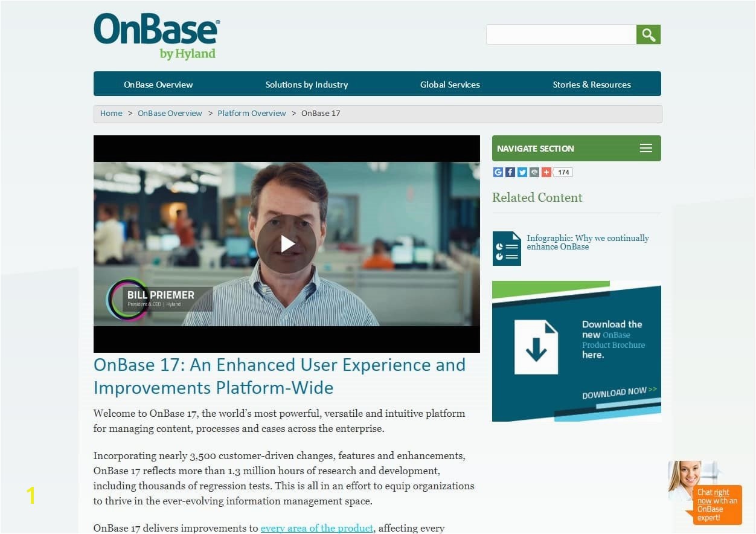Share the page on Google
Image resolution: width=756 pixels, height=534 pixels.
click(498, 172)
